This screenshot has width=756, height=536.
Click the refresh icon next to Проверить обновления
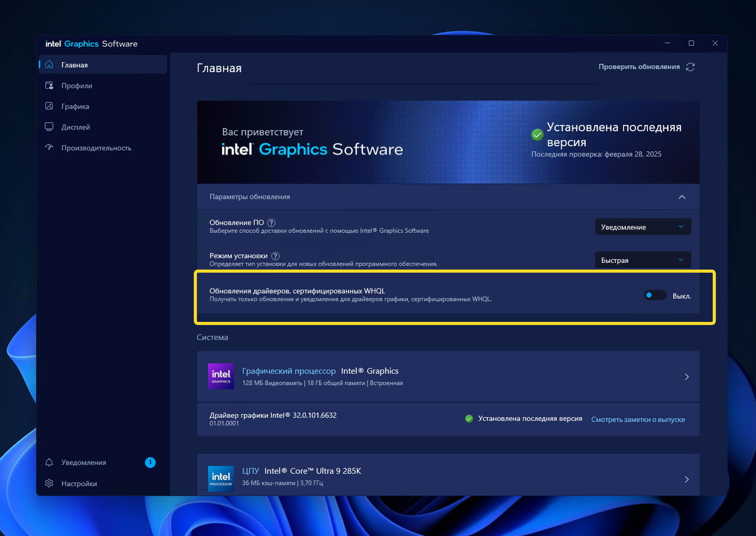tap(690, 67)
